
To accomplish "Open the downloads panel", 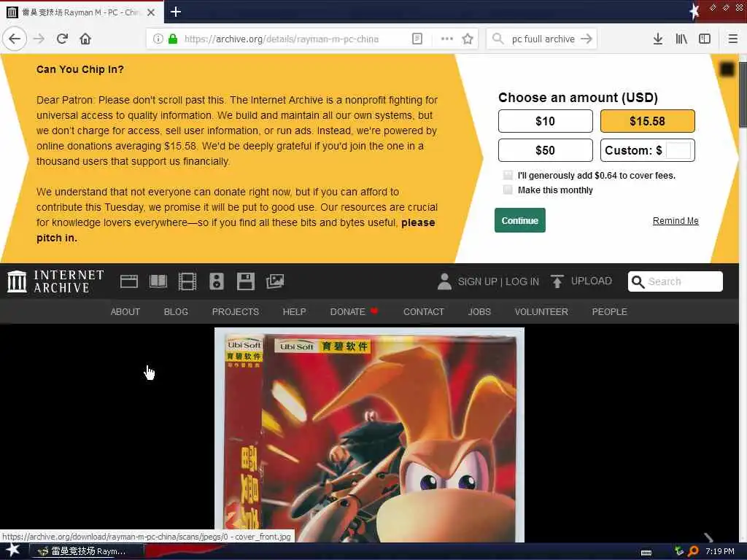I will click(x=658, y=39).
